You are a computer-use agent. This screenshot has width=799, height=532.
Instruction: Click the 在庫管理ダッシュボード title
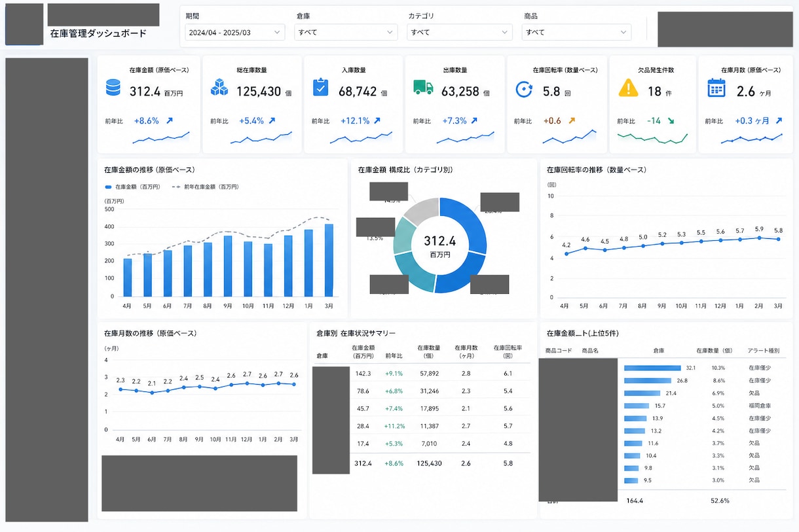(98, 33)
